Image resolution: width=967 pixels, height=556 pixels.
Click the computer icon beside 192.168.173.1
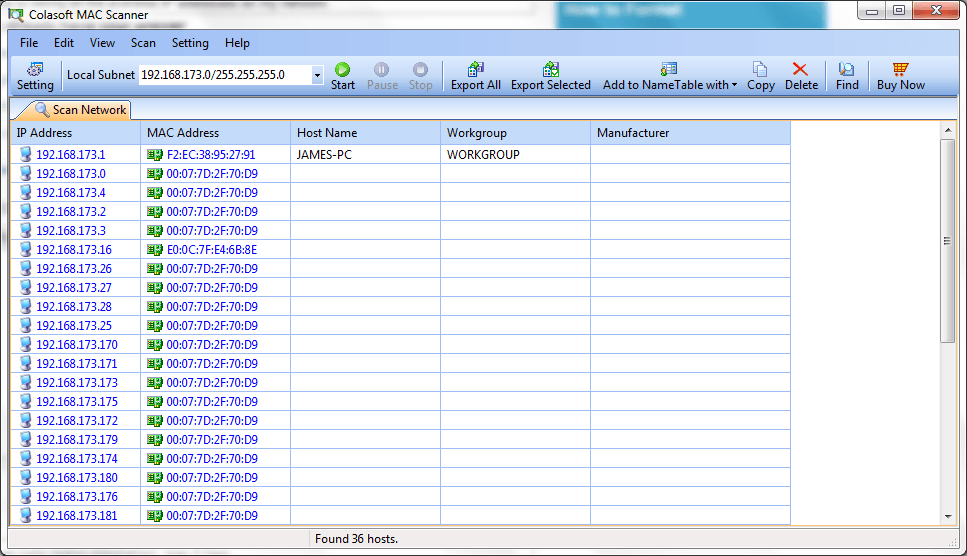click(x=25, y=154)
